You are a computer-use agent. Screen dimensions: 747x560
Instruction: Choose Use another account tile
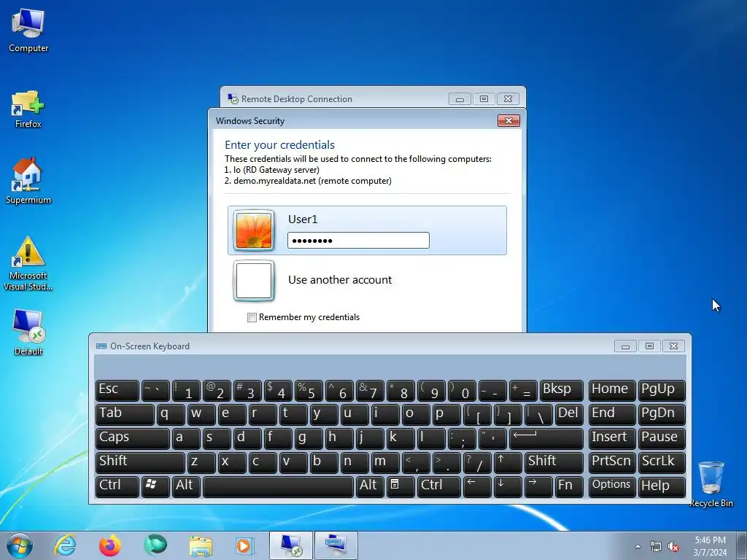tap(367, 281)
